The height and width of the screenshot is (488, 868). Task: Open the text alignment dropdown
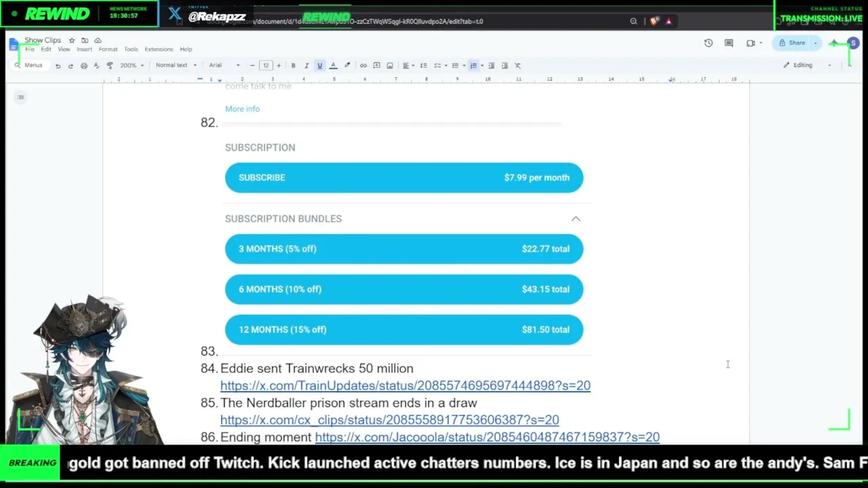(x=408, y=66)
